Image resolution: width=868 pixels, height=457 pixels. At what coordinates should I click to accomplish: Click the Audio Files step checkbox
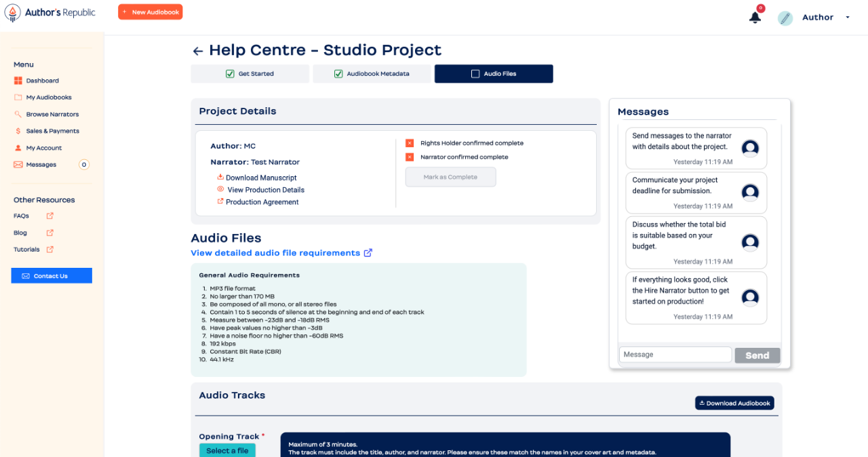(475, 74)
